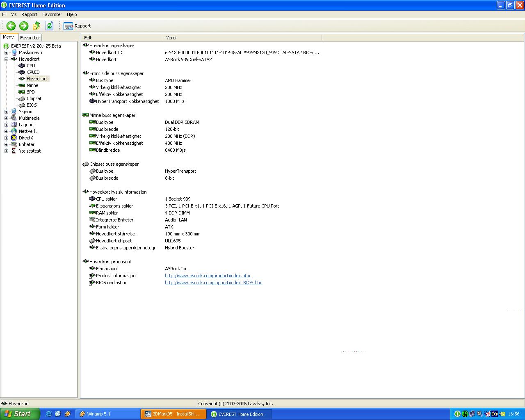Click the Verdi column header
This screenshot has height=420, width=525.
[242, 37]
